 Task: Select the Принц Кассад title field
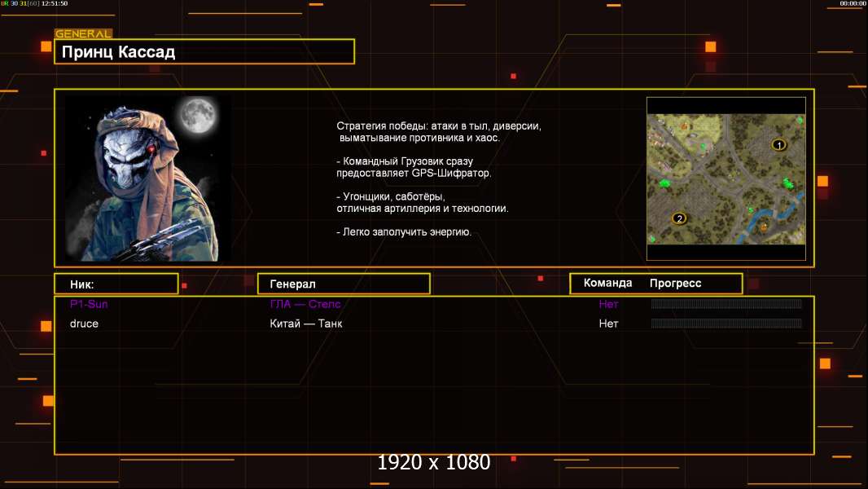204,51
